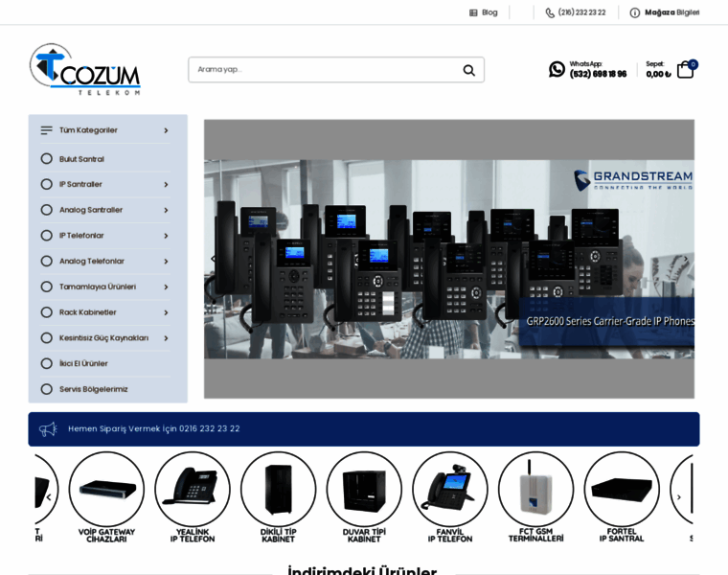Go to previous banner slide
This screenshot has height=575, width=728.
tap(213, 259)
